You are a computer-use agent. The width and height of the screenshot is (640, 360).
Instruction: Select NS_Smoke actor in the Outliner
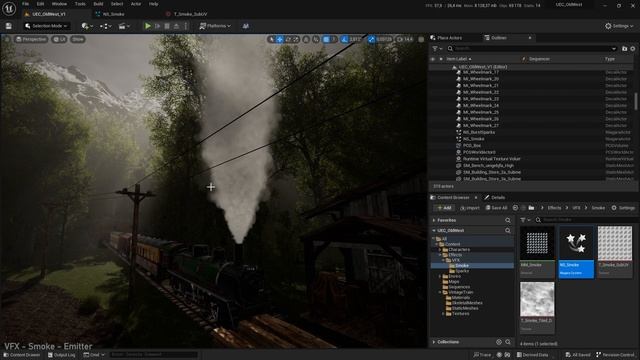coord(531,139)
